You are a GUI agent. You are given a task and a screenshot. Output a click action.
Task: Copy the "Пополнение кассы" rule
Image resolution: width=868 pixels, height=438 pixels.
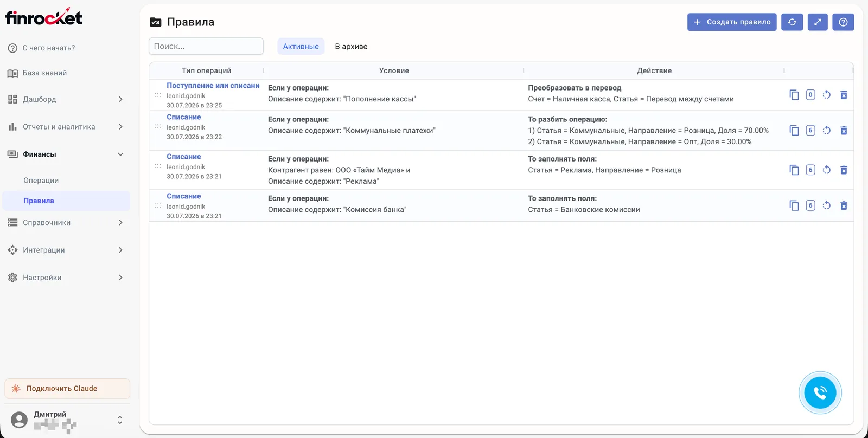(794, 95)
